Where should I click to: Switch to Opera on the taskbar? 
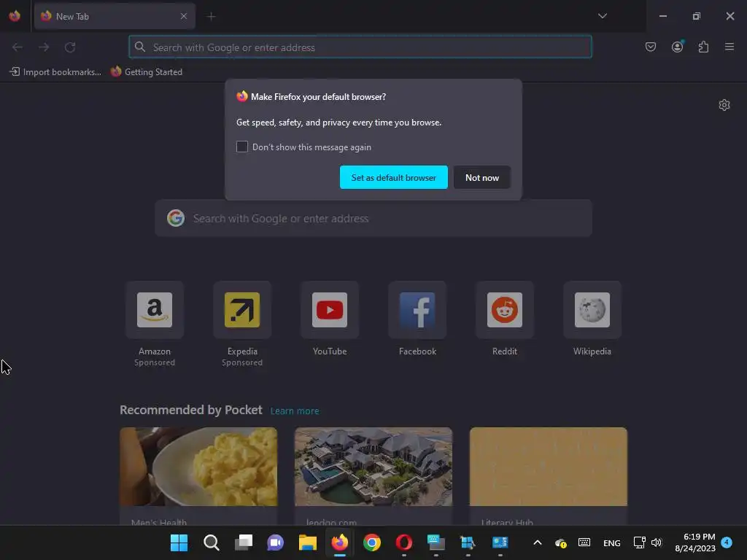click(404, 542)
